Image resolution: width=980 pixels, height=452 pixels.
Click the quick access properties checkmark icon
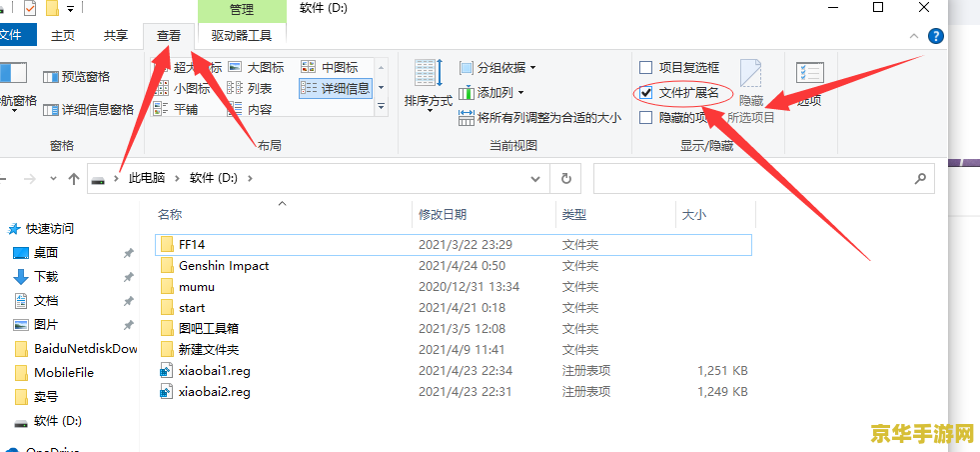pos(30,9)
